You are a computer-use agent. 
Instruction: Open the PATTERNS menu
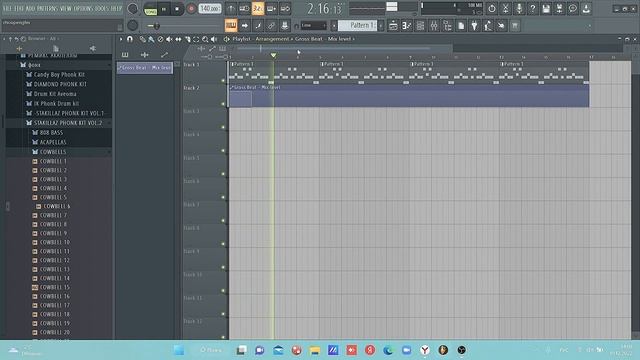pos(47,9)
